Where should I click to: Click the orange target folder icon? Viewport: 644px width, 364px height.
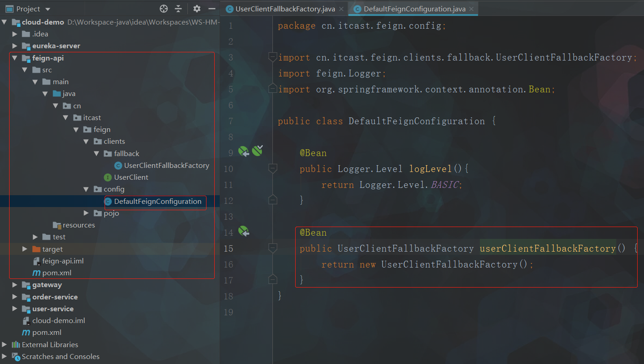pyautogui.click(x=36, y=249)
